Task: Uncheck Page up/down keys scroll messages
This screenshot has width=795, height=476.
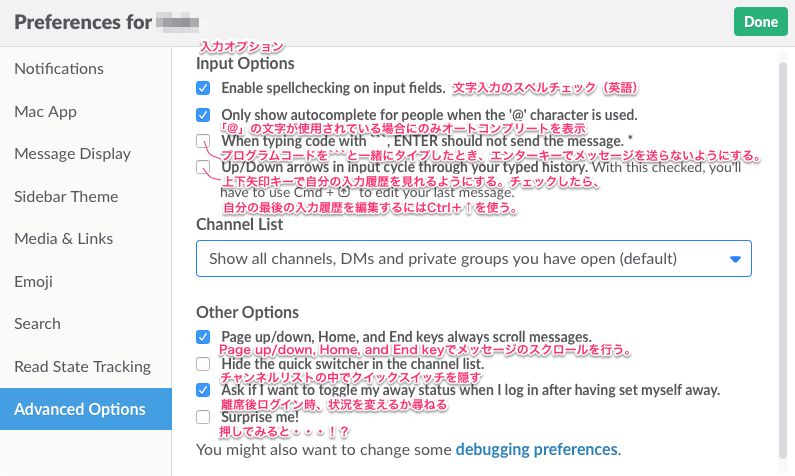Action: coord(203,337)
